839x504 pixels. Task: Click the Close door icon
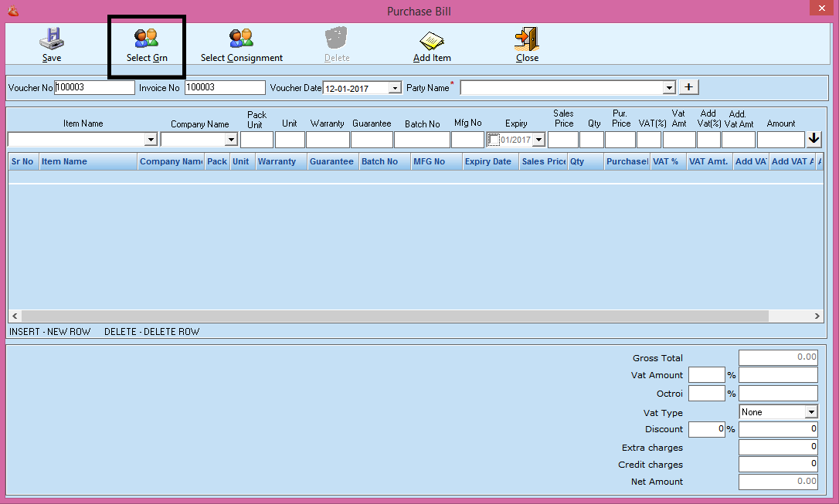(527, 39)
